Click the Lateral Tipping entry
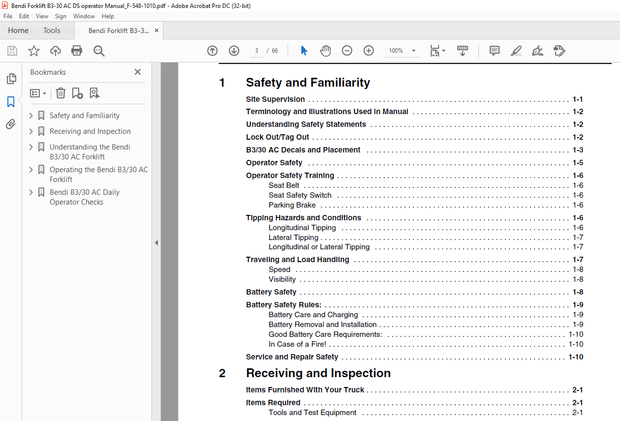 293,238
